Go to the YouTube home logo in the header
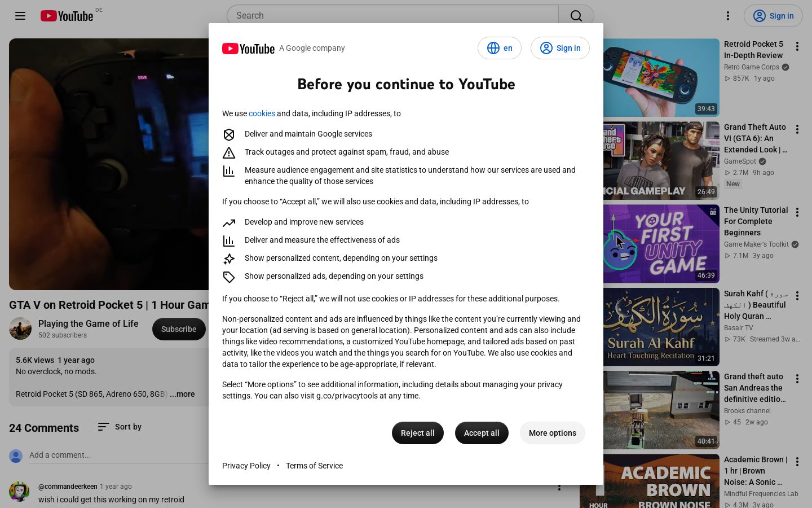 [x=67, y=16]
